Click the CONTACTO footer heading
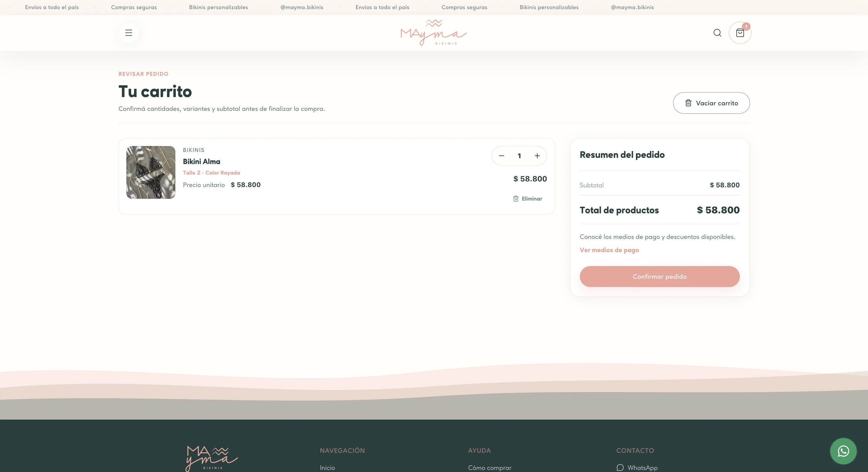 [635, 450]
